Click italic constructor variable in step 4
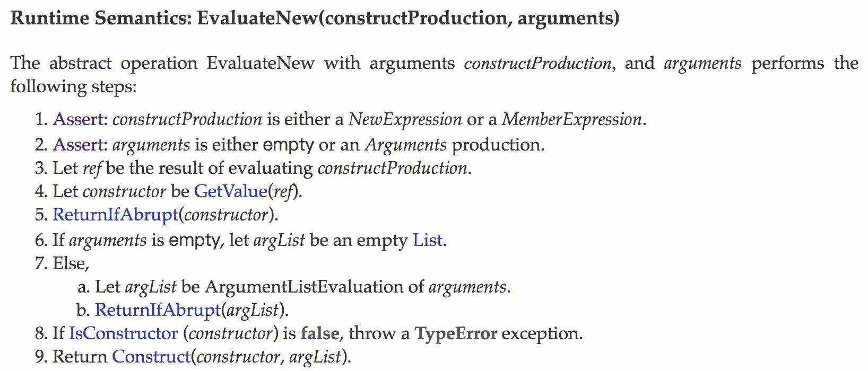Viewport: 868px width, 371px height. point(124,191)
